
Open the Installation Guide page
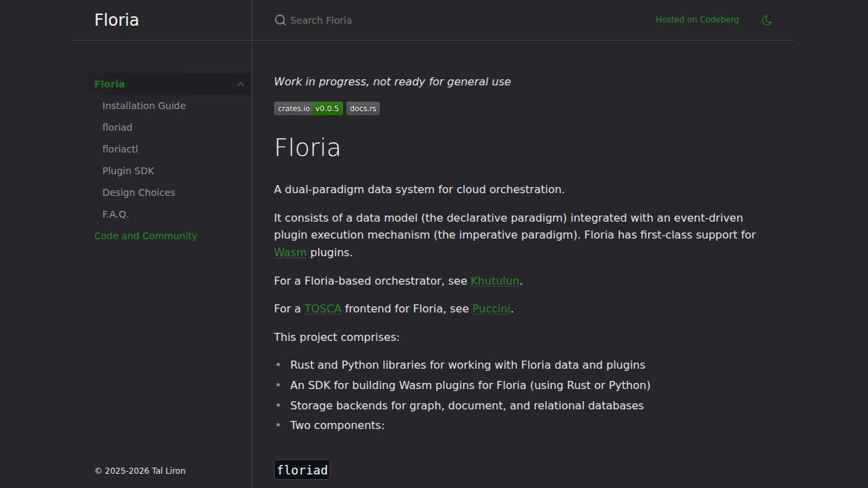[x=144, y=106]
